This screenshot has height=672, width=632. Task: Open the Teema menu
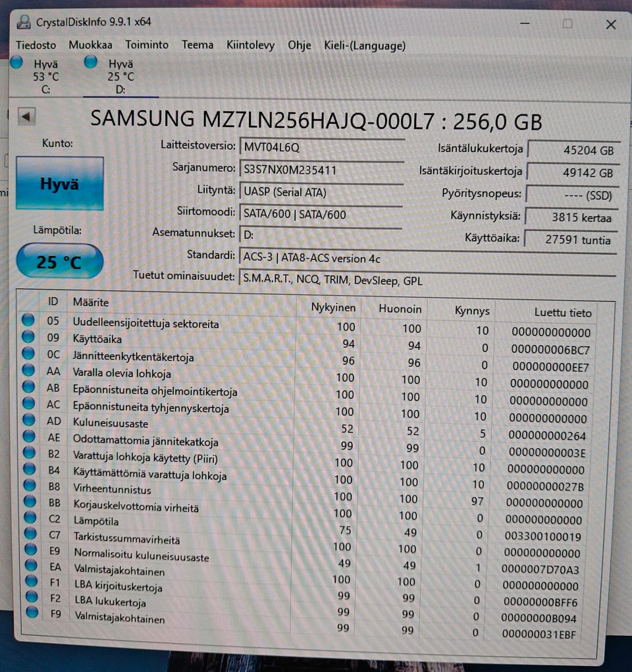tap(197, 45)
